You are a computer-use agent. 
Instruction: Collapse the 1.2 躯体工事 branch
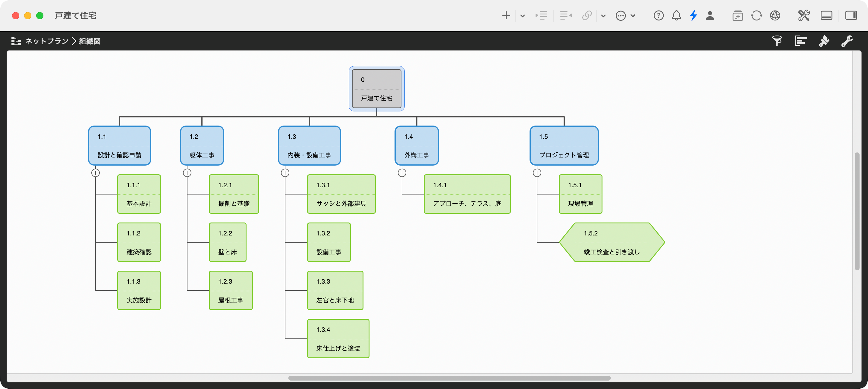pos(187,173)
